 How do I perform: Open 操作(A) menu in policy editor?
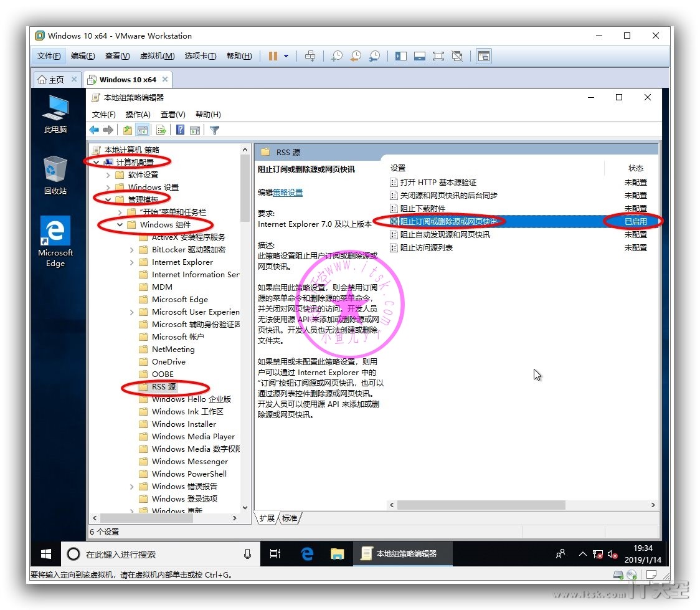pos(138,114)
